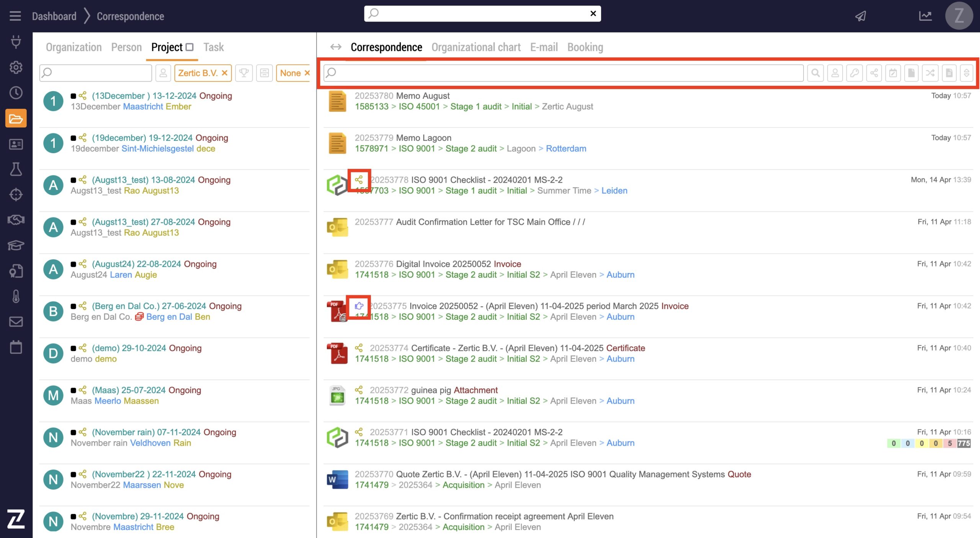Click the key filter icon
980x538 pixels.
click(x=854, y=73)
